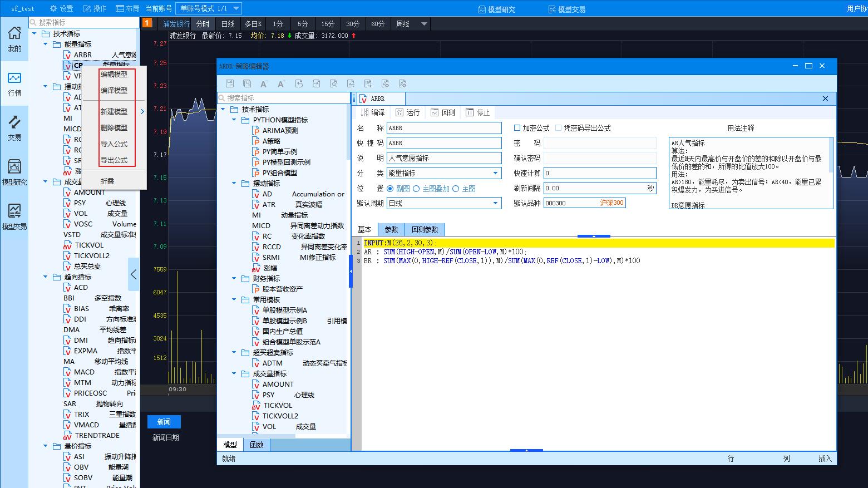
Task: Select the 主图叠加 radio button
Action: tap(416, 189)
